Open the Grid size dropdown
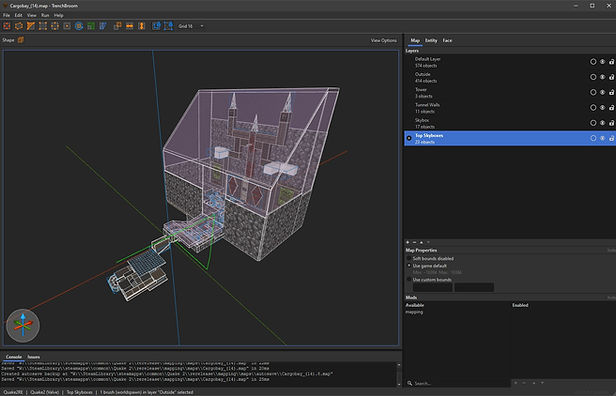The height and width of the screenshot is (396, 616). pyautogui.click(x=191, y=26)
